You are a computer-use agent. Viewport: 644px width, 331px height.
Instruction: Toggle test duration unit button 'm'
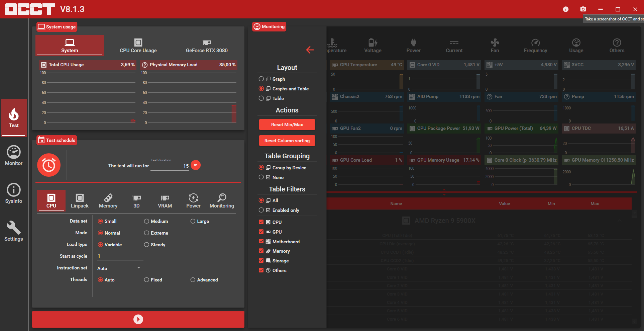click(x=196, y=165)
